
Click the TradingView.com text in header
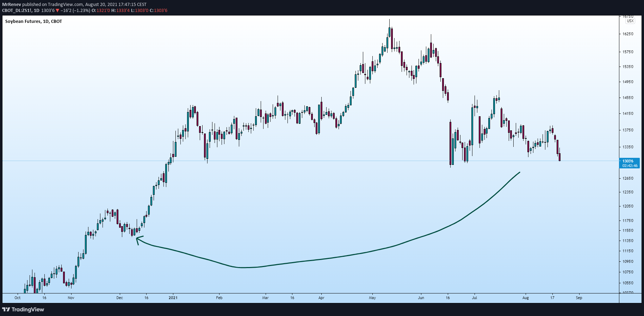(x=66, y=5)
